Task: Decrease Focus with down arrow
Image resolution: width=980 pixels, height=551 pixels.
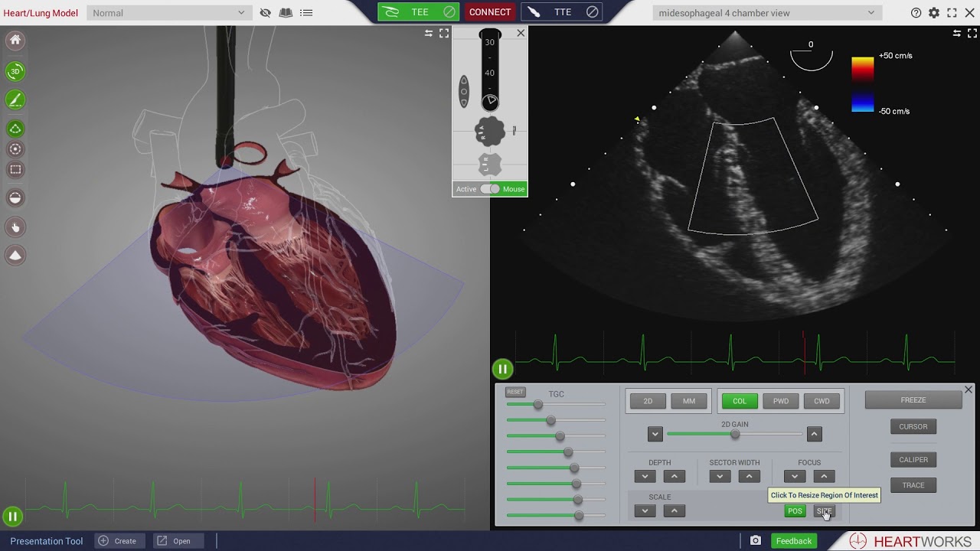Action: point(795,477)
